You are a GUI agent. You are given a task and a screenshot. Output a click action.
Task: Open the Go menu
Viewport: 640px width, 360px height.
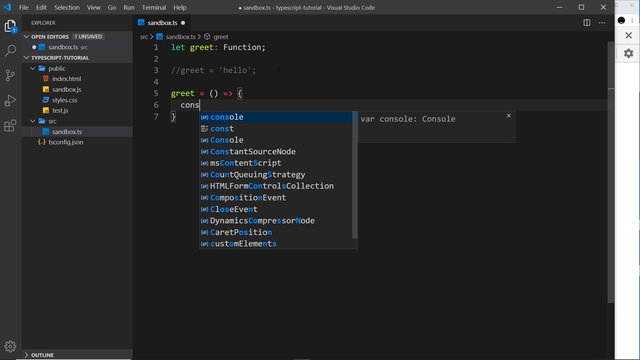pyautogui.click(x=112, y=7)
